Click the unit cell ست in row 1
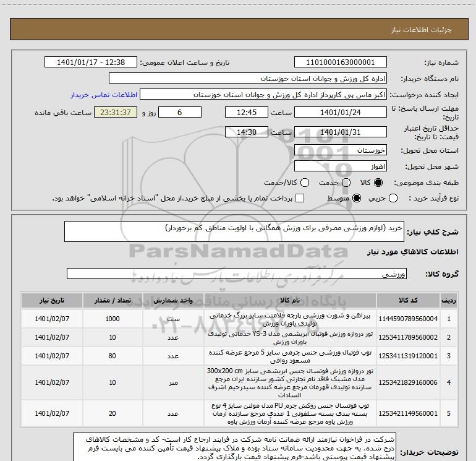The width and height of the screenshot is (476, 461). (x=173, y=319)
